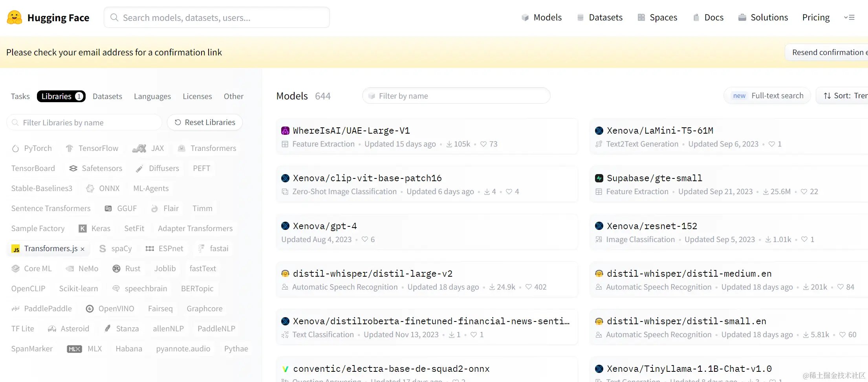Open Docs in top navigation
Image resolution: width=868 pixels, height=382 pixels.
tap(709, 17)
